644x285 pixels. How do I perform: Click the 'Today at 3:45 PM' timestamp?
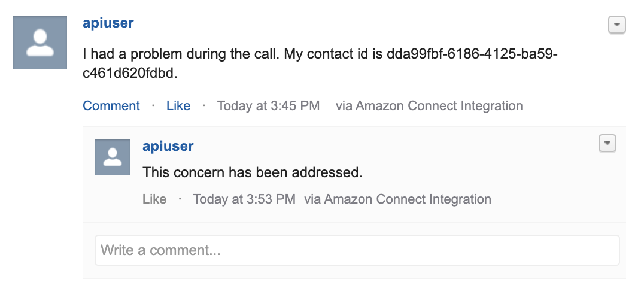(268, 105)
